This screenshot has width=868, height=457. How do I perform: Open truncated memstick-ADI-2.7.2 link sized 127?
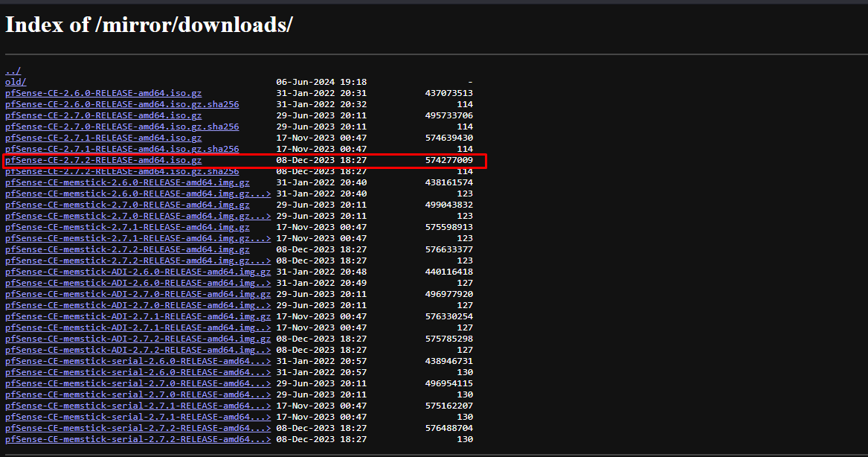click(138, 350)
